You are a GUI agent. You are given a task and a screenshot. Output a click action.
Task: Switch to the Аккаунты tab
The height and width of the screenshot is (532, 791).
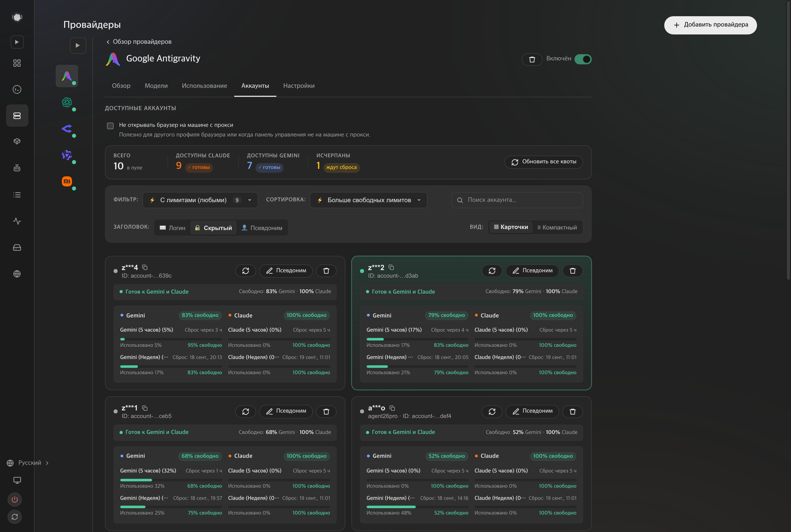(255, 86)
